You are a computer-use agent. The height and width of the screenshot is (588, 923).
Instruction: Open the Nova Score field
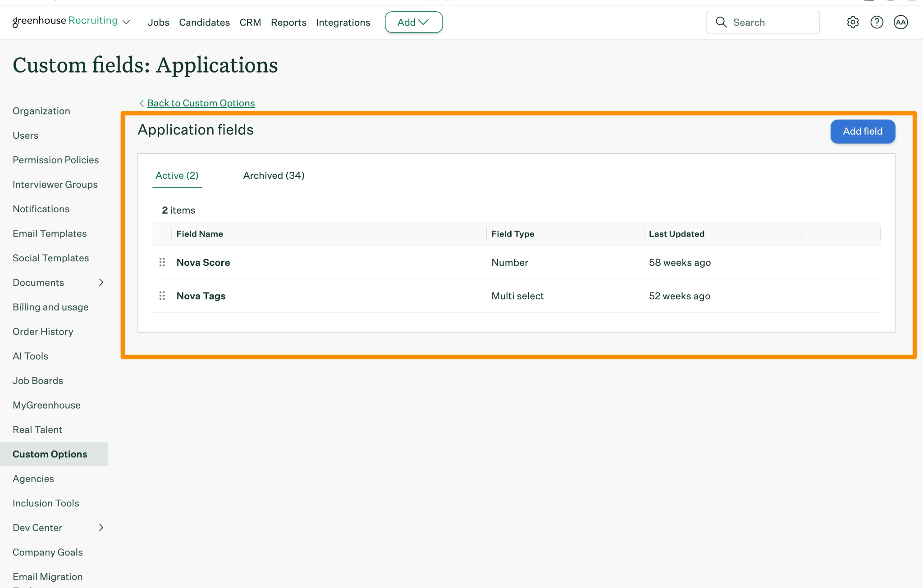203,262
